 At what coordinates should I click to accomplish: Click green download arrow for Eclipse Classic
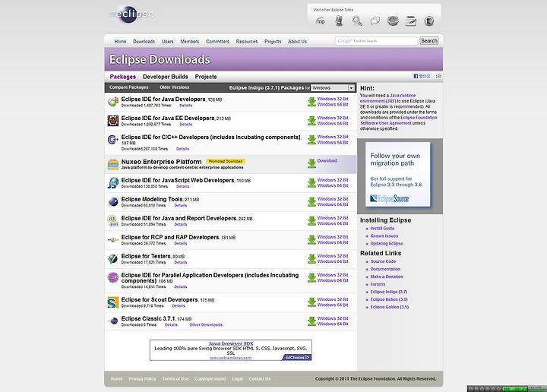pyautogui.click(x=311, y=321)
